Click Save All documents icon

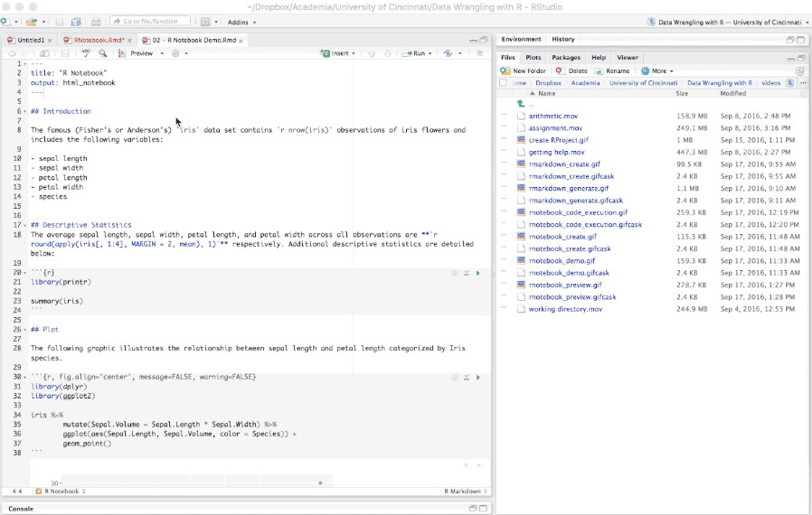[76, 22]
